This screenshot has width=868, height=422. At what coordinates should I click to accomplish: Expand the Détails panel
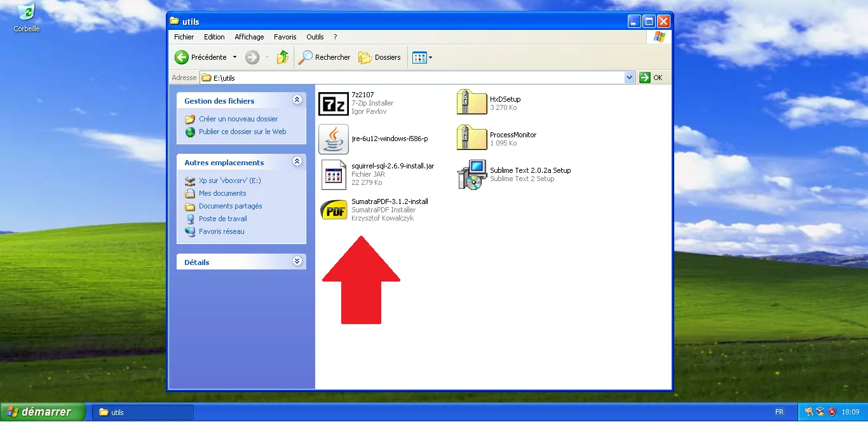click(297, 261)
